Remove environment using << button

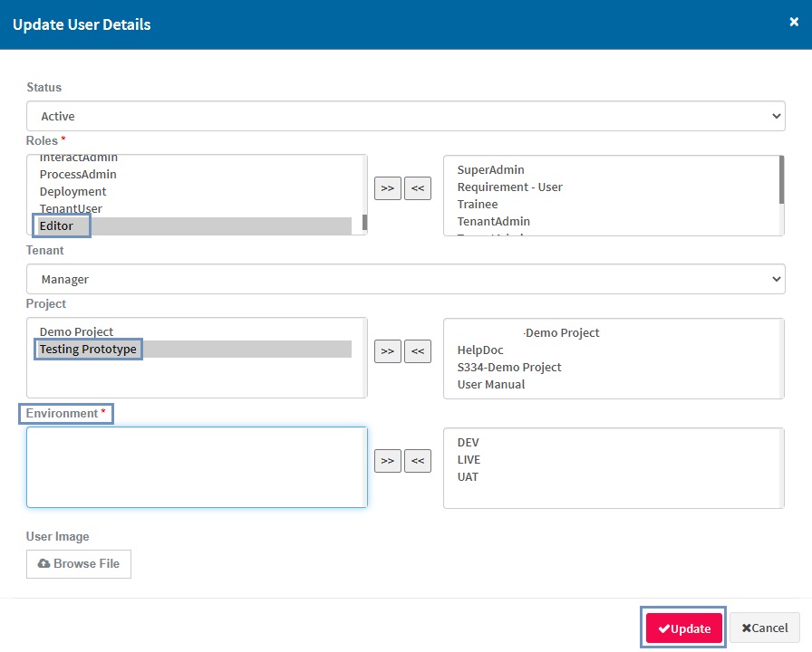point(418,461)
